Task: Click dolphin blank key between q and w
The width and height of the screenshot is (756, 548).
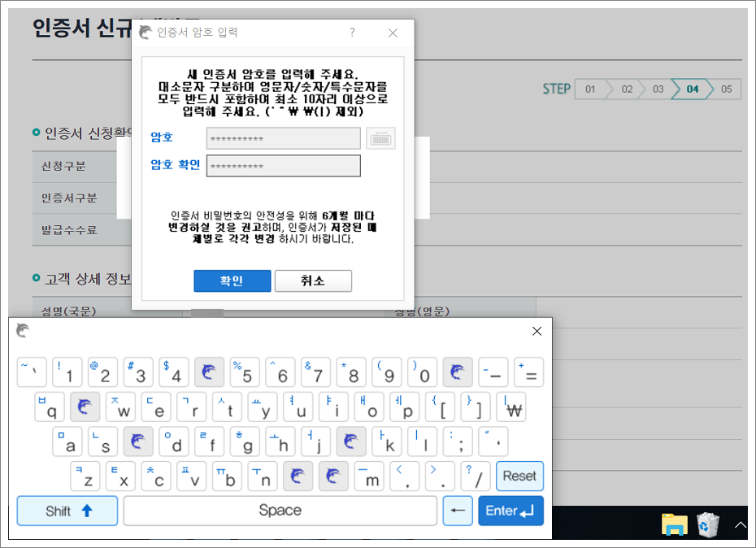Action: click(x=85, y=407)
